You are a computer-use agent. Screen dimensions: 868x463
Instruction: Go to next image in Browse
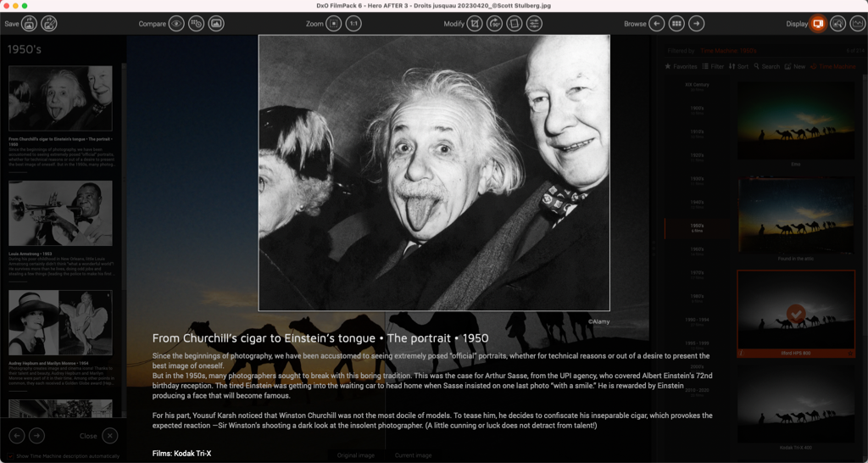(696, 24)
